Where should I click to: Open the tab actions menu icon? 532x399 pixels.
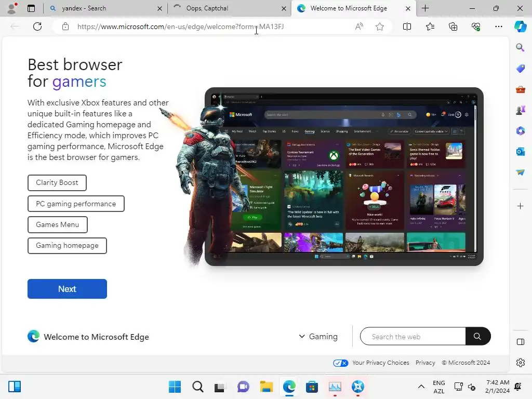coord(31,8)
